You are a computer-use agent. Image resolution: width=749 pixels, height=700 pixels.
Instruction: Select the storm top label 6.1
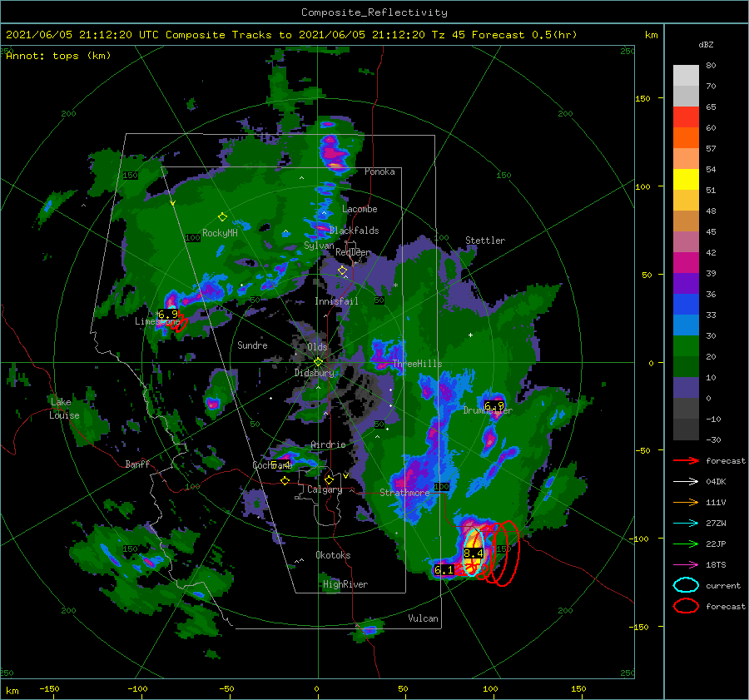coord(444,569)
